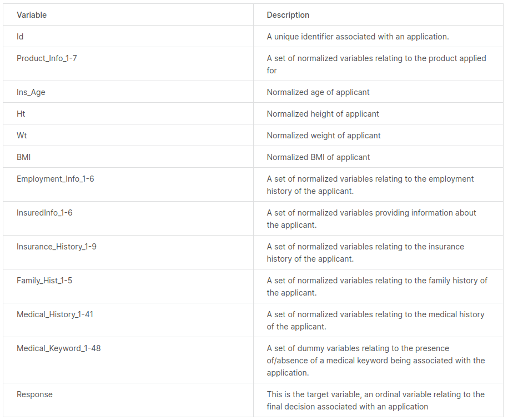The width and height of the screenshot is (508, 420).
Task: Click the Wt variable cell
Action: pos(128,135)
